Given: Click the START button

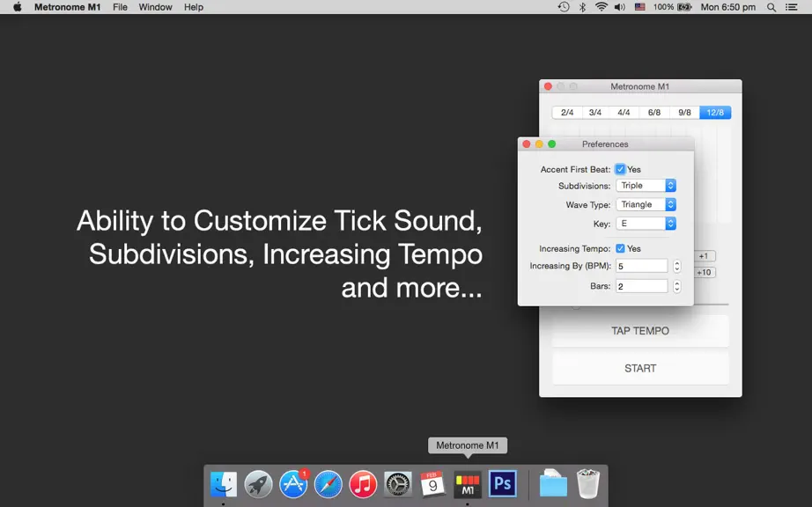Looking at the screenshot, I should [x=640, y=368].
